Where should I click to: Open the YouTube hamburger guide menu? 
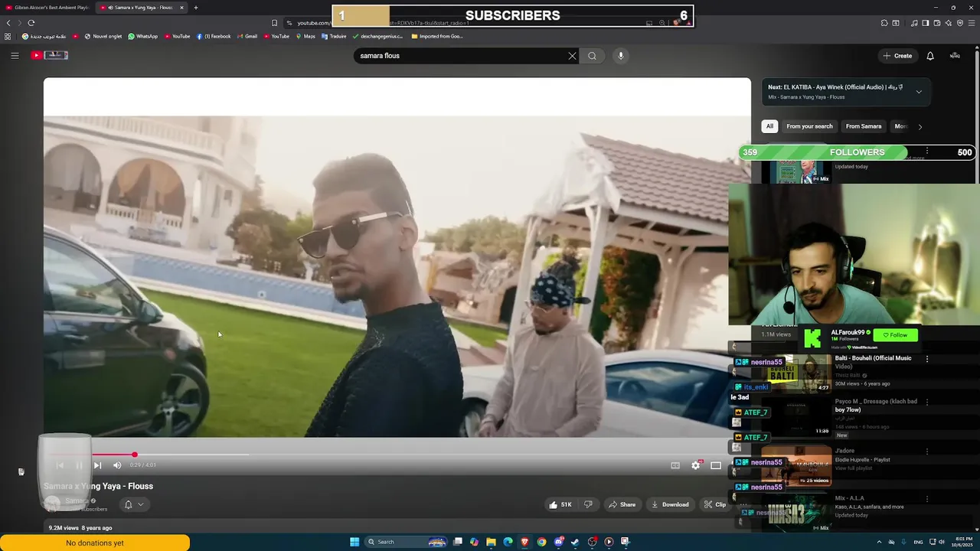point(15,55)
